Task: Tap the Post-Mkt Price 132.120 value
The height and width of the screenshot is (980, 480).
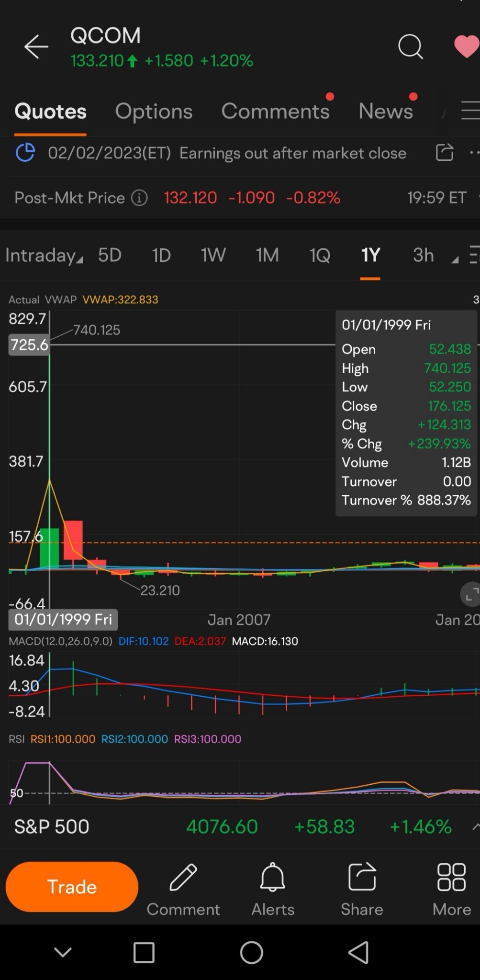Action: (x=190, y=198)
